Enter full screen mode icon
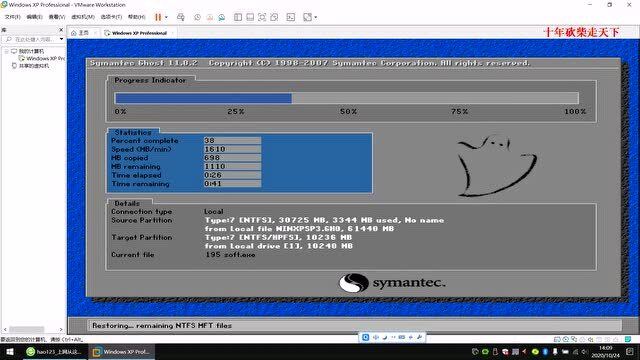The image size is (640, 360). click(x=262, y=17)
